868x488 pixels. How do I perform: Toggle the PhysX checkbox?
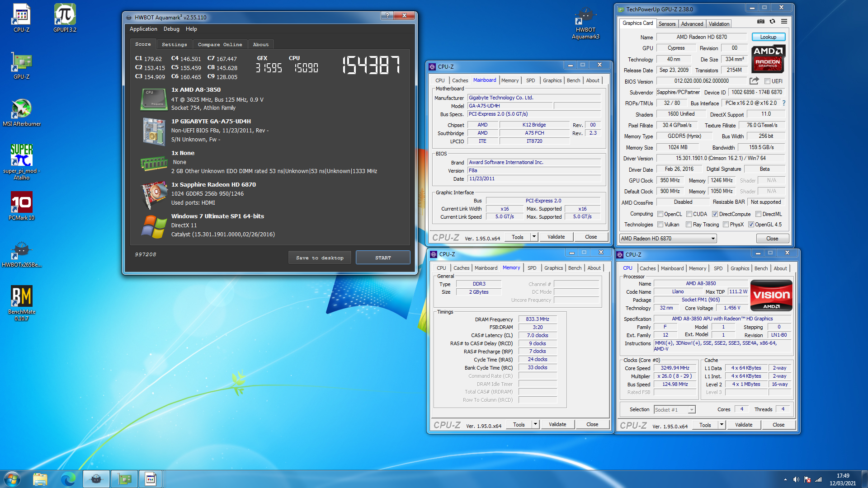point(726,225)
